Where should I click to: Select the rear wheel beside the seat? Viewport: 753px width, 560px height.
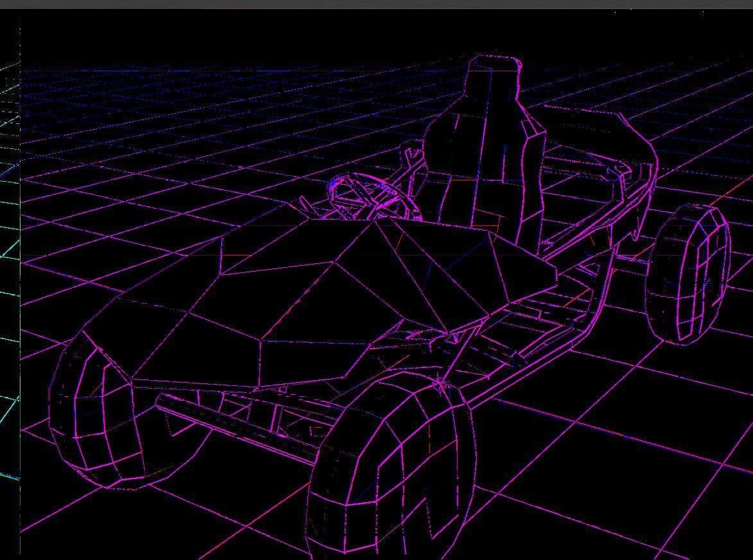click(x=688, y=274)
